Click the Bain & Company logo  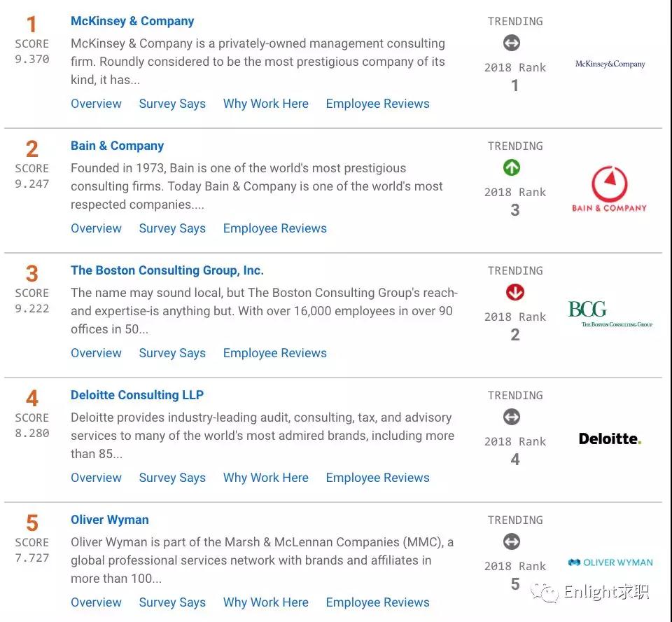tap(609, 189)
